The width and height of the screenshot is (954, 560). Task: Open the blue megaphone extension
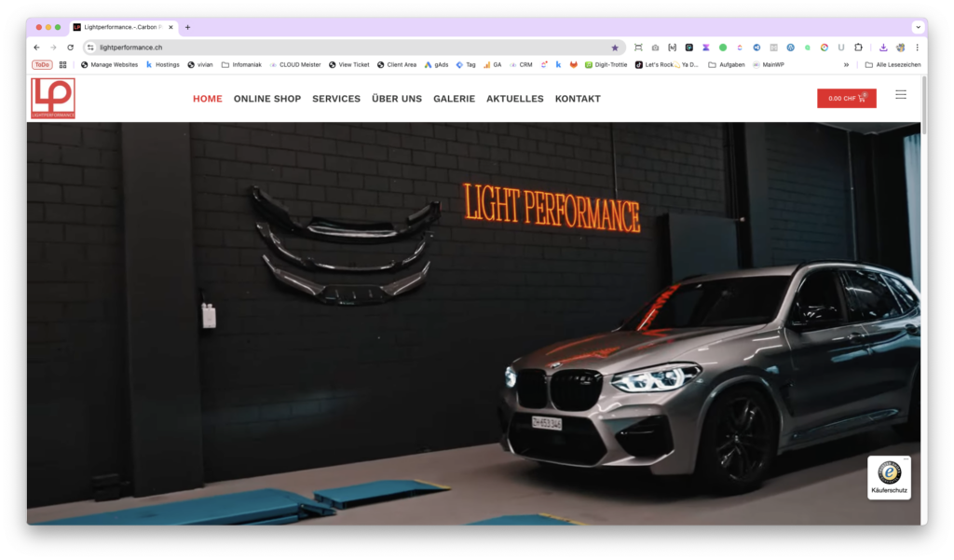tap(756, 48)
